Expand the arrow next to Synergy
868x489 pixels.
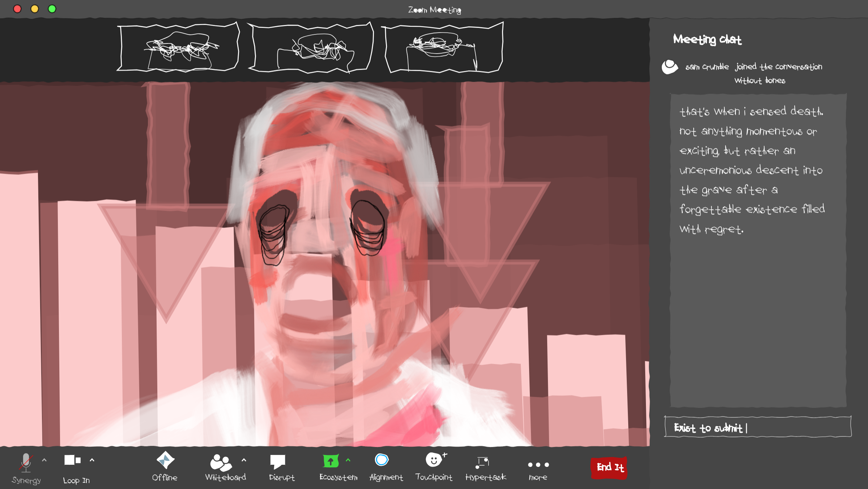click(44, 460)
